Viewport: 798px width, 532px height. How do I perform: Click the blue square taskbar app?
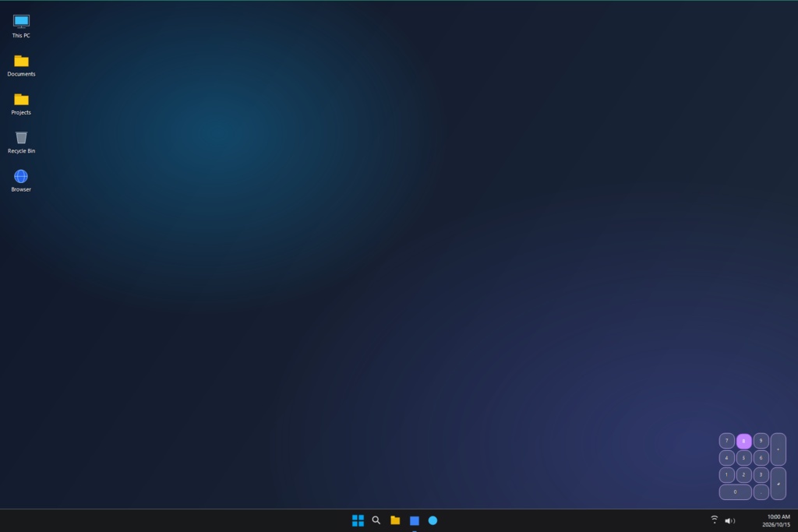pos(415,520)
